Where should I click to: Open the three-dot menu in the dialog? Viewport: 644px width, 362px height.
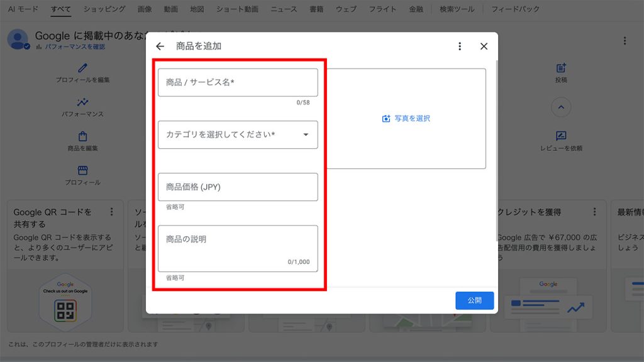(x=459, y=46)
